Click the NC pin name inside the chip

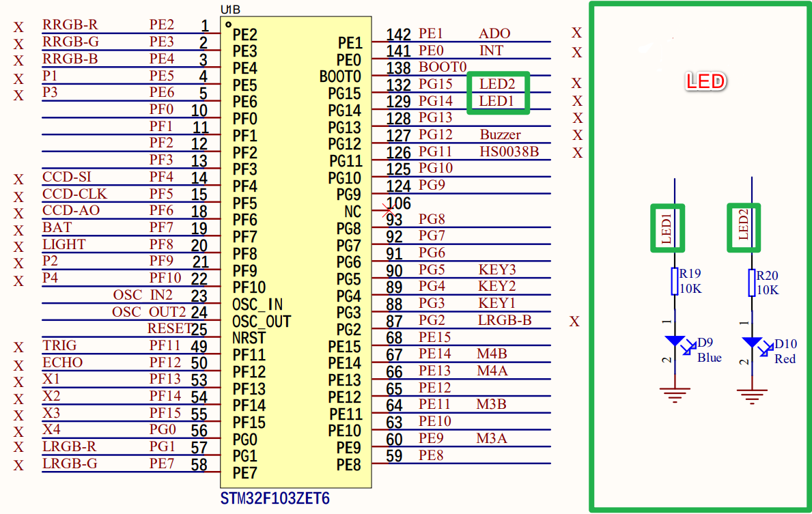click(352, 212)
